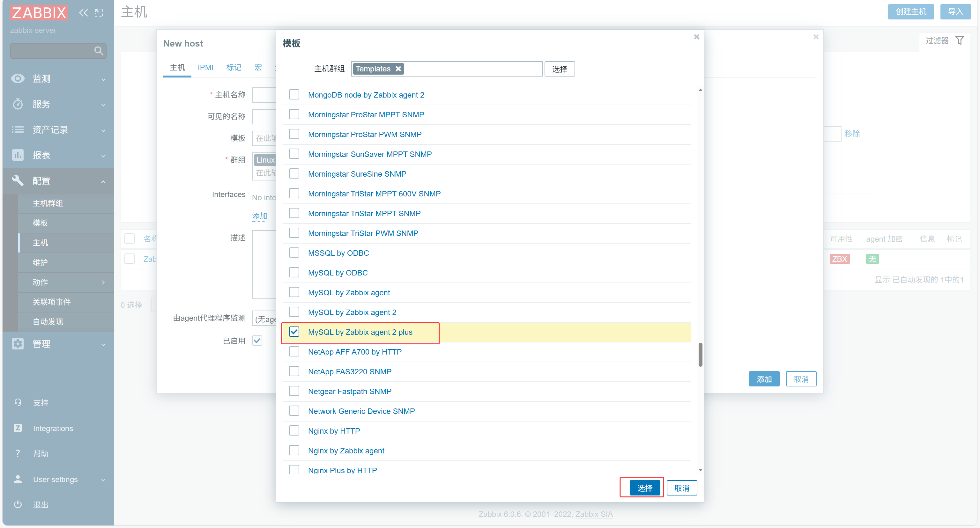Toggle kiosk mode icon beside sidebar collapse
This screenshot has height=528, width=980.
click(99, 12)
